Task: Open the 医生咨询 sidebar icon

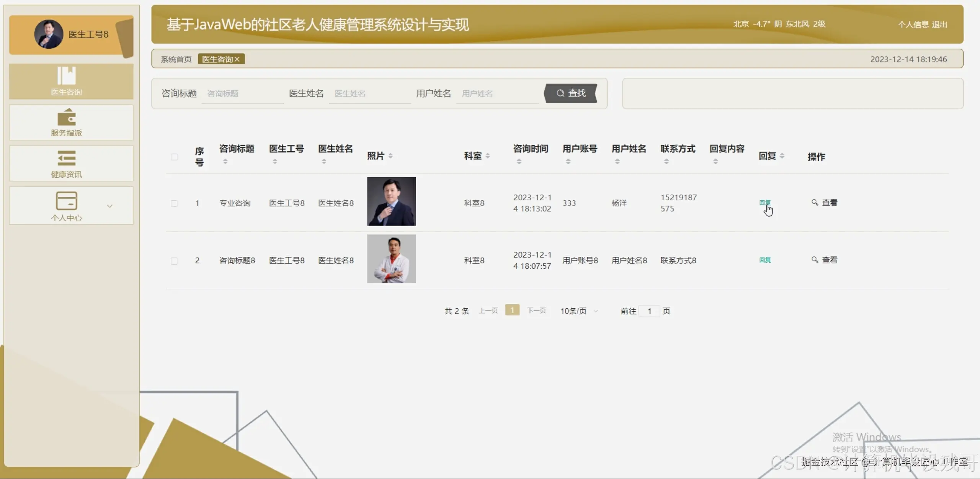Action: pyautogui.click(x=67, y=75)
